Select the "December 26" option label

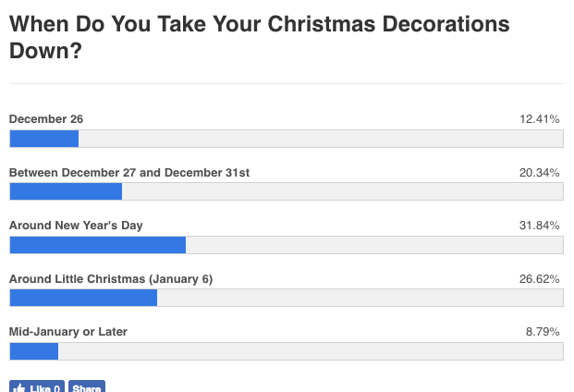point(46,119)
